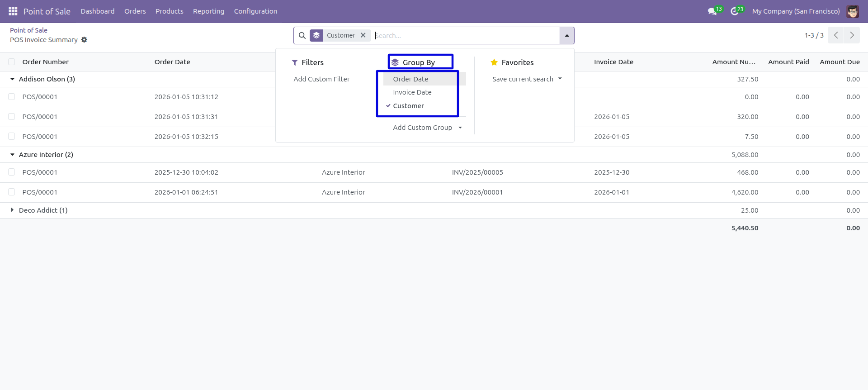Click the Point of Sale app title

pos(47,11)
